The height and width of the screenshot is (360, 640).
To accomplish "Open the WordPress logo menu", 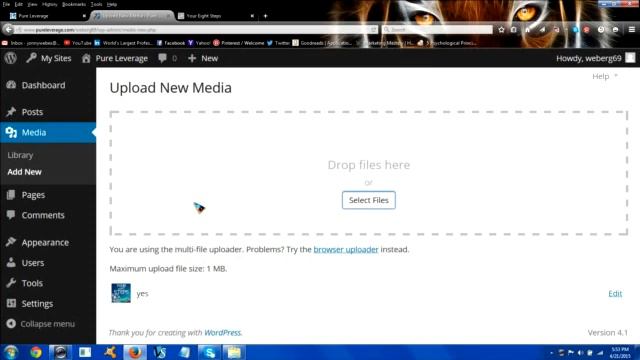I will pos(11,58).
